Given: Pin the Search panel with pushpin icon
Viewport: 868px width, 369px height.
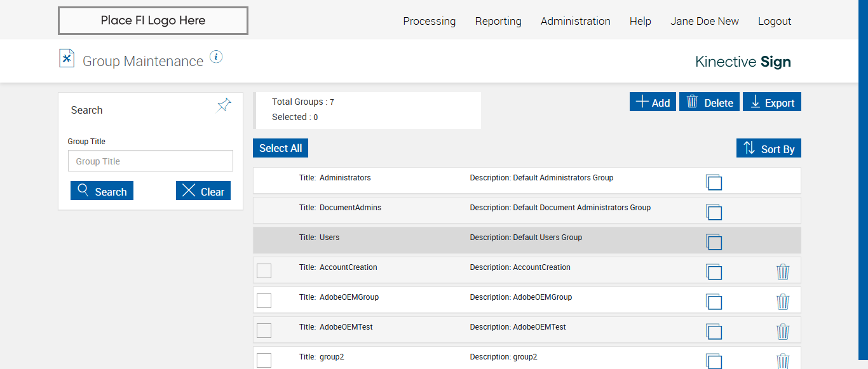Looking at the screenshot, I should pos(224,105).
